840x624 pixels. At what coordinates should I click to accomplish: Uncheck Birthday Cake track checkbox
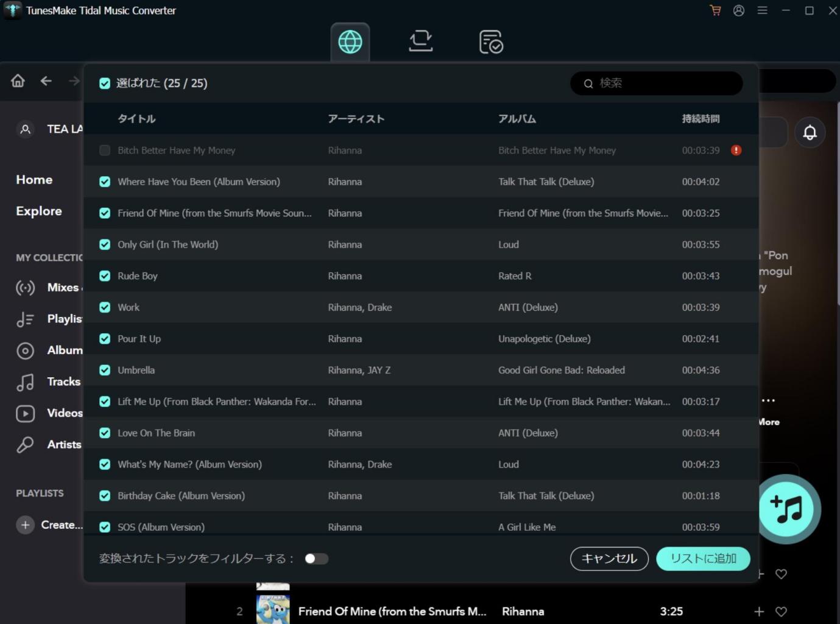coord(105,496)
